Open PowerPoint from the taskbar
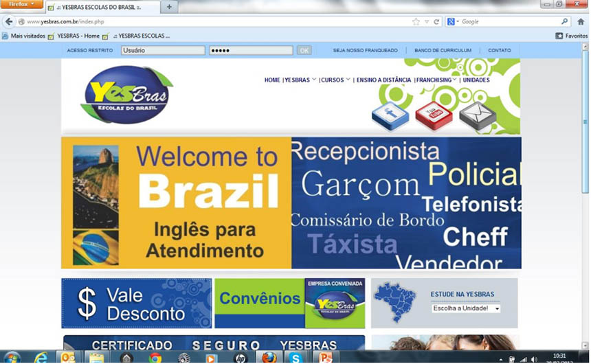Viewport: 591px width, 364px height. (325, 357)
